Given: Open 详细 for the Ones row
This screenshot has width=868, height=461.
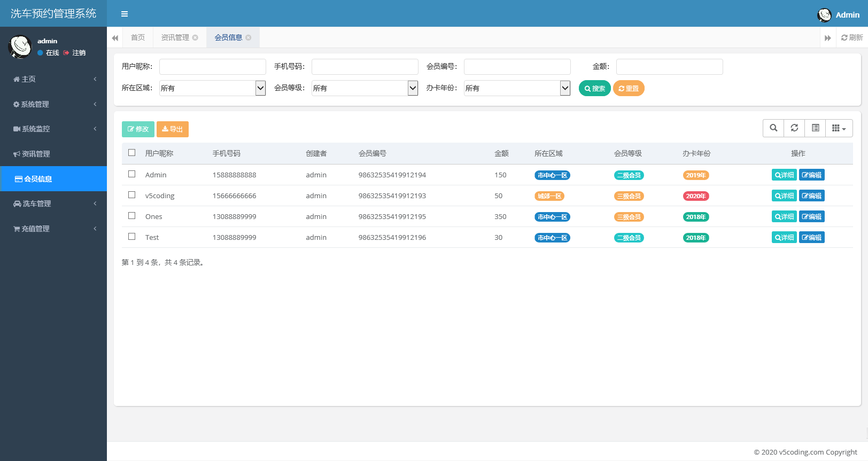Looking at the screenshot, I should [x=784, y=216].
